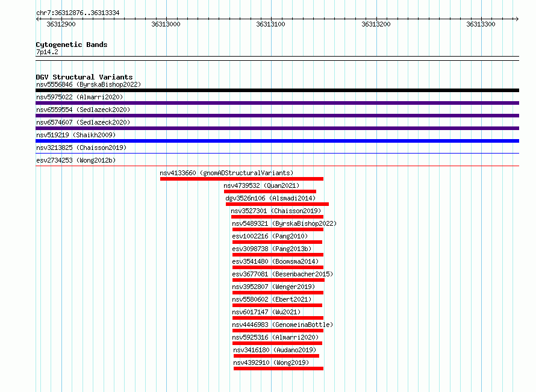
Task: Click the ruler's right arrow end
Action: [517, 19]
